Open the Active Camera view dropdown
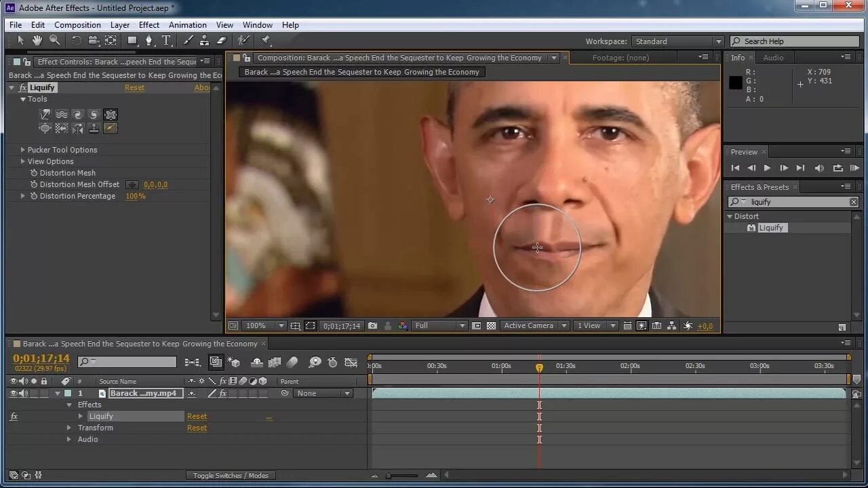This screenshot has width=868, height=488. [x=534, y=326]
